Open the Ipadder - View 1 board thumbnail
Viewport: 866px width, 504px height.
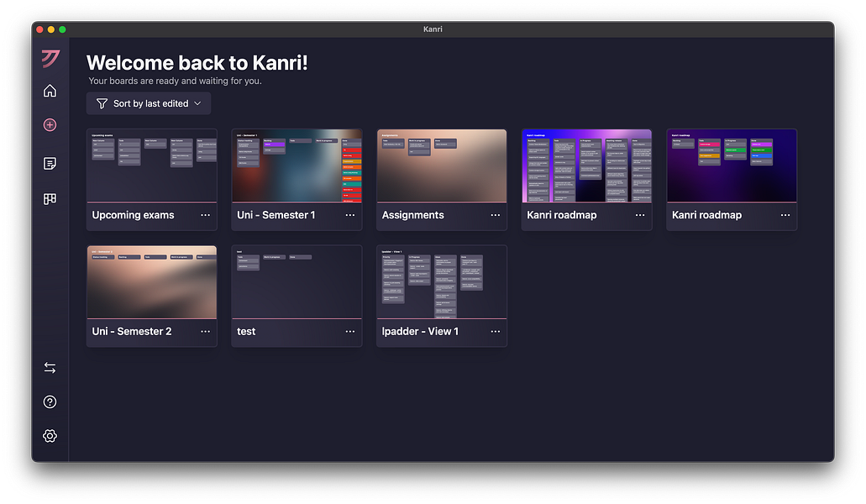point(442,282)
